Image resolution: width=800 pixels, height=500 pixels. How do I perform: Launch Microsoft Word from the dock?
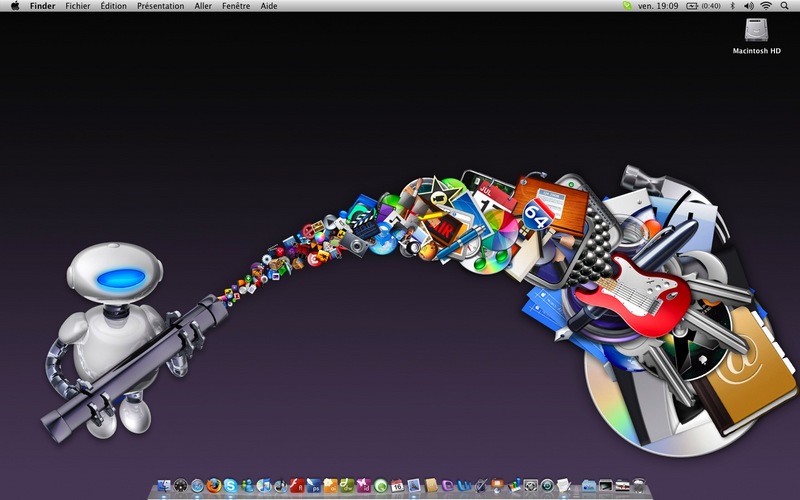465,485
